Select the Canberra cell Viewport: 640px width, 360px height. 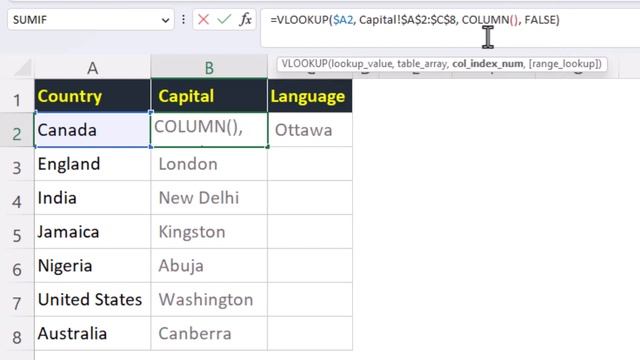coord(209,333)
